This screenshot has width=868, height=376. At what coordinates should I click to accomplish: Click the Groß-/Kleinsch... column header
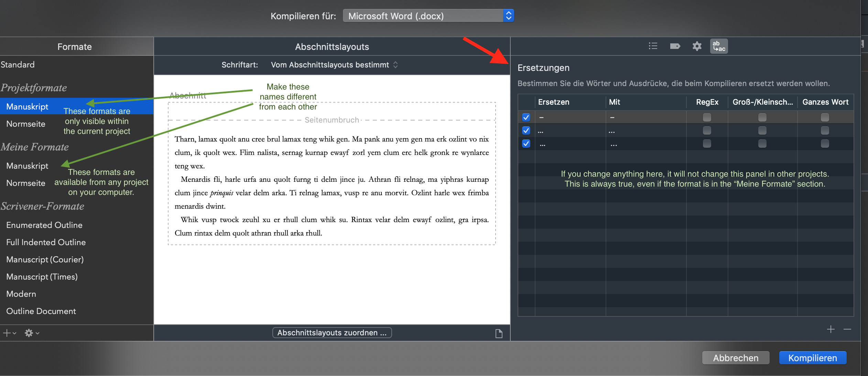coord(762,102)
